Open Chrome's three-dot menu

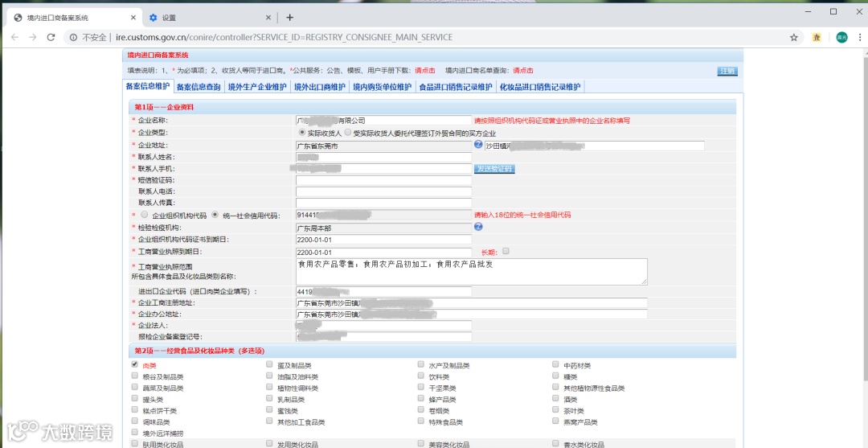pyautogui.click(x=860, y=37)
